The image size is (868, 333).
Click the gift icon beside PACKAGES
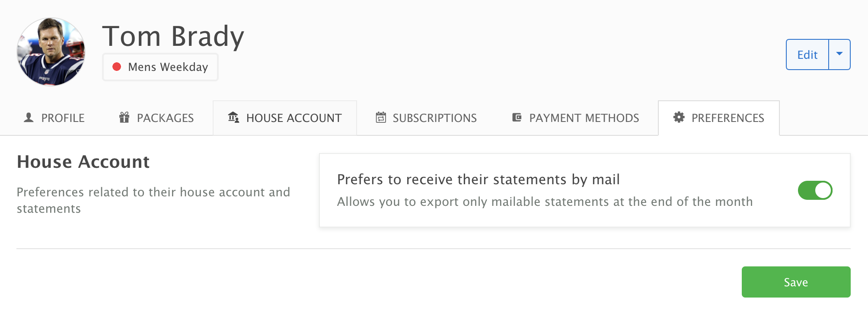pyautogui.click(x=124, y=118)
